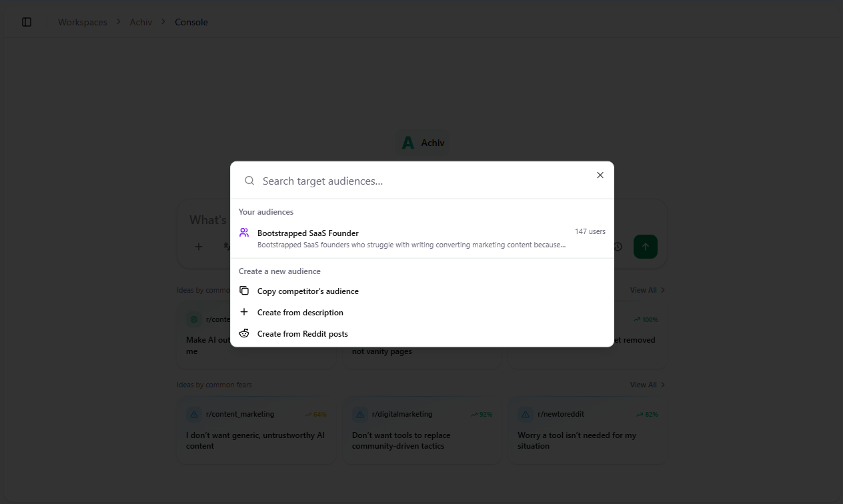
Task: Open the Achiv breadcrumb
Action: coord(141,22)
